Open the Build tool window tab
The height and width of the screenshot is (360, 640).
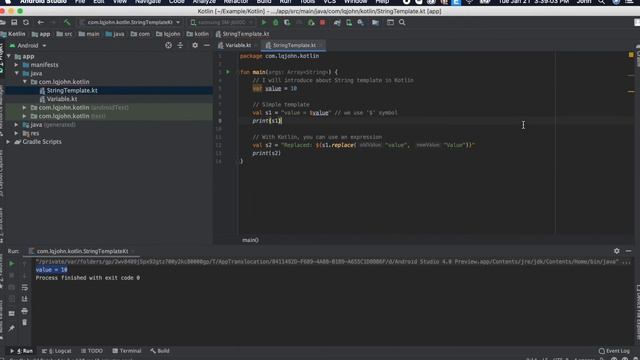(x=160, y=351)
